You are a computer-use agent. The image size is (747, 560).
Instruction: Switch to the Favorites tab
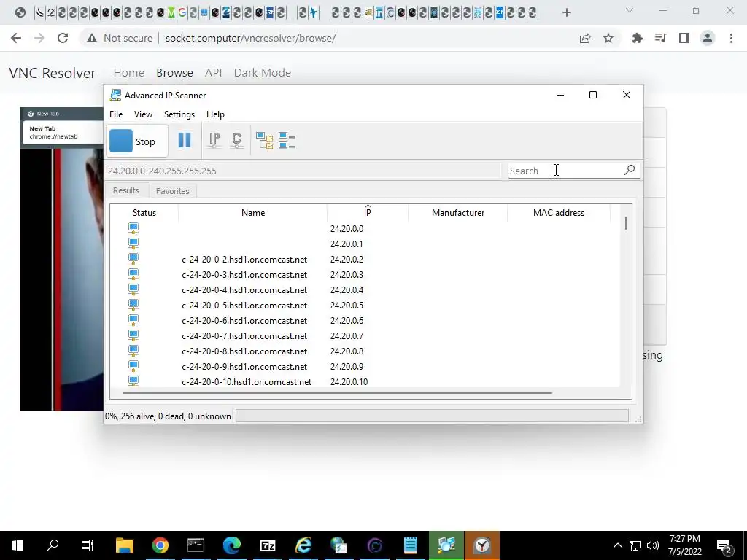[172, 191]
